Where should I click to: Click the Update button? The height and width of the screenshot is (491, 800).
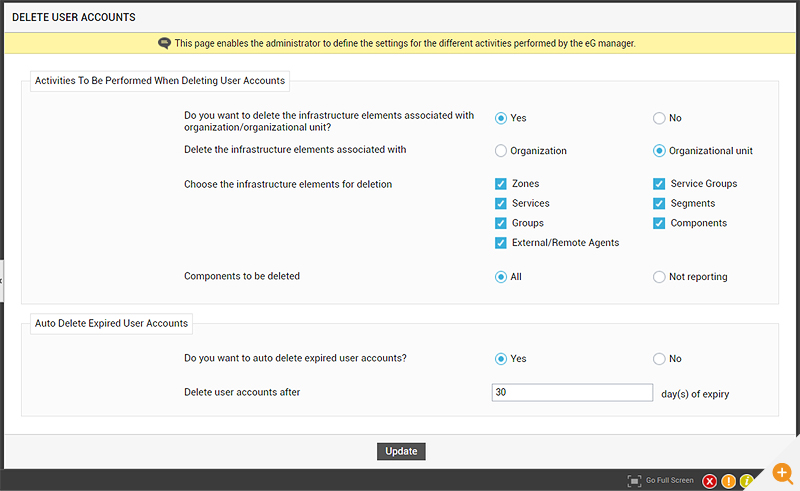[401, 452]
